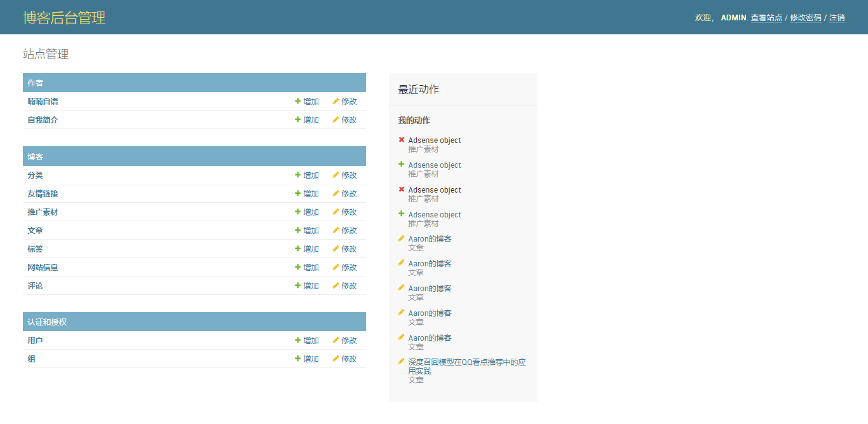Click the 博客后台管理 site title
The height and width of the screenshot is (424, 868).
[x=64, y=17]
